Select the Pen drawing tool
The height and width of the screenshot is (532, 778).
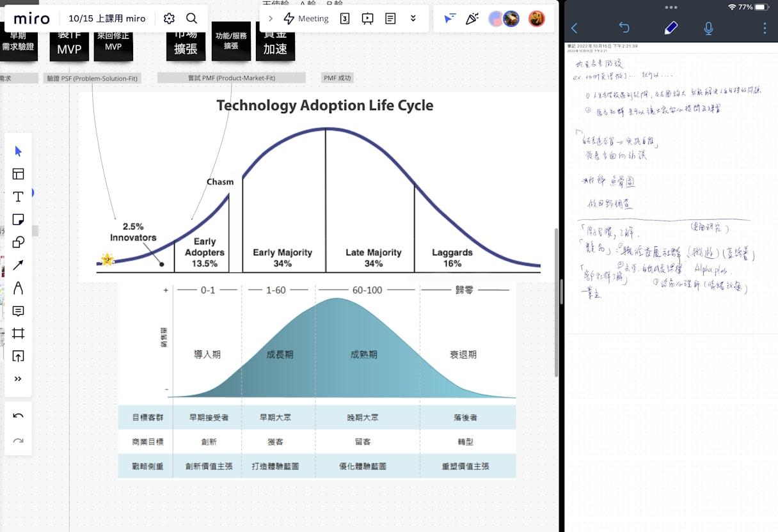point(18,288)
